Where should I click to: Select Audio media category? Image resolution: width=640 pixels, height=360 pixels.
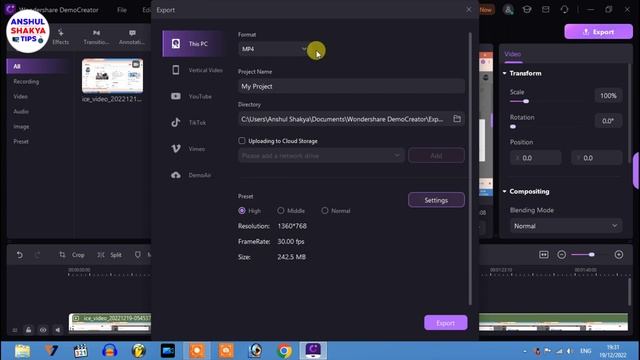coord(21,111)
